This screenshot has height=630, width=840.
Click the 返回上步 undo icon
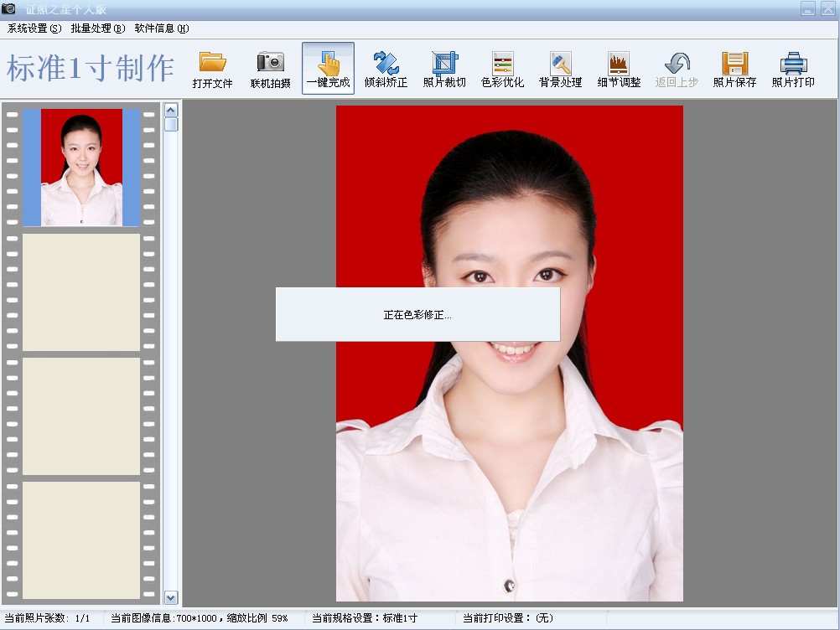[x=677, y=69]
